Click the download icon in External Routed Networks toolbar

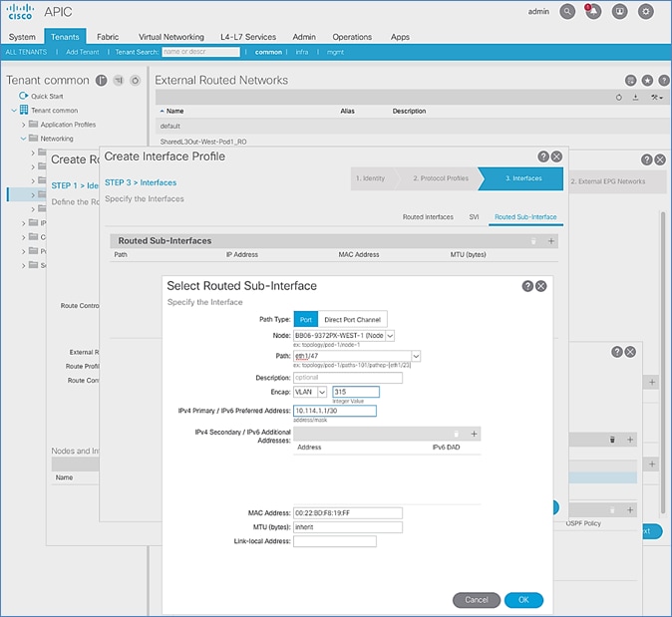(x=635, y=98)
